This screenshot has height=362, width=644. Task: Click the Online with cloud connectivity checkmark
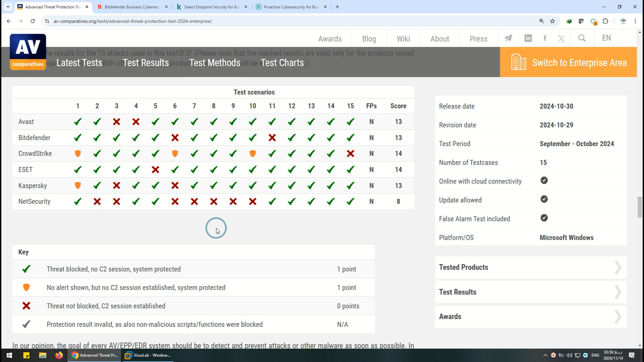pos(544,181)
